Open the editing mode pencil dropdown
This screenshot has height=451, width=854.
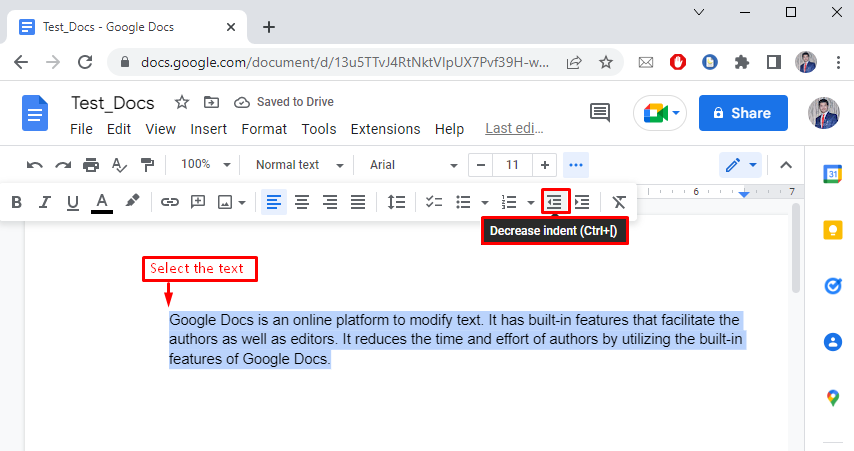click(740, 165)
